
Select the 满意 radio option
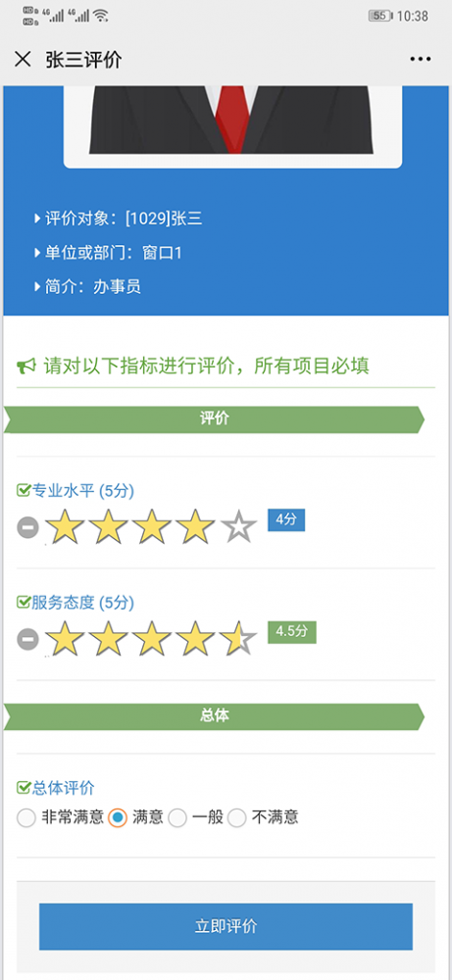click(x=118, y=817)
